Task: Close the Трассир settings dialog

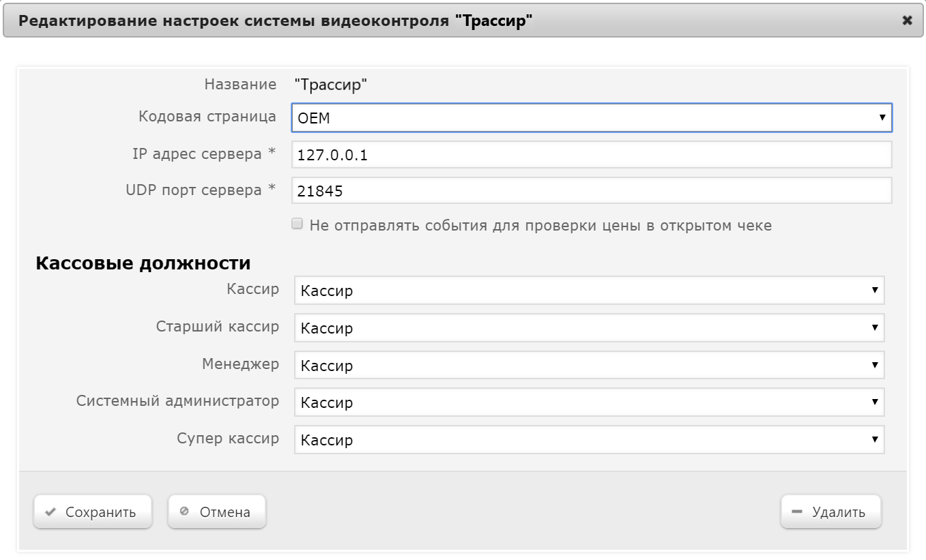Action: tap(907, 20)
